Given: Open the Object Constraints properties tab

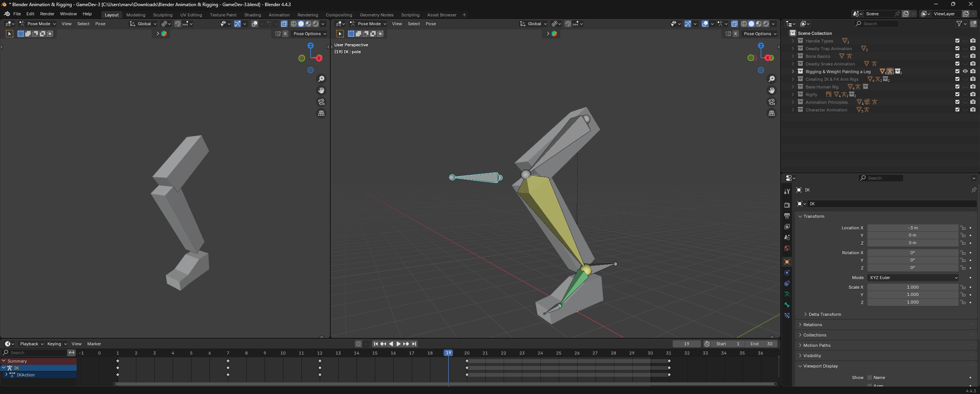Looking at the screenshot, I should 787,283.
